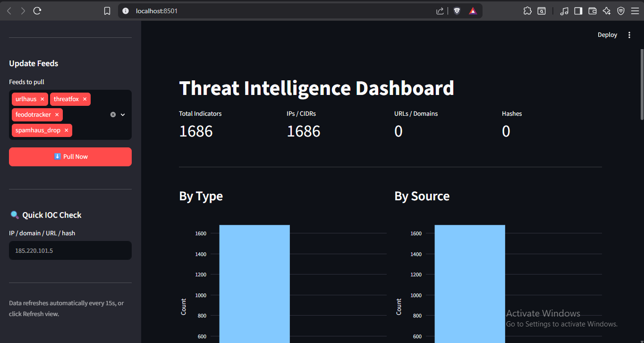The image size is (644, 343).
Task: Click the urlhaus tag label
Action: click(x=26, y=99)
